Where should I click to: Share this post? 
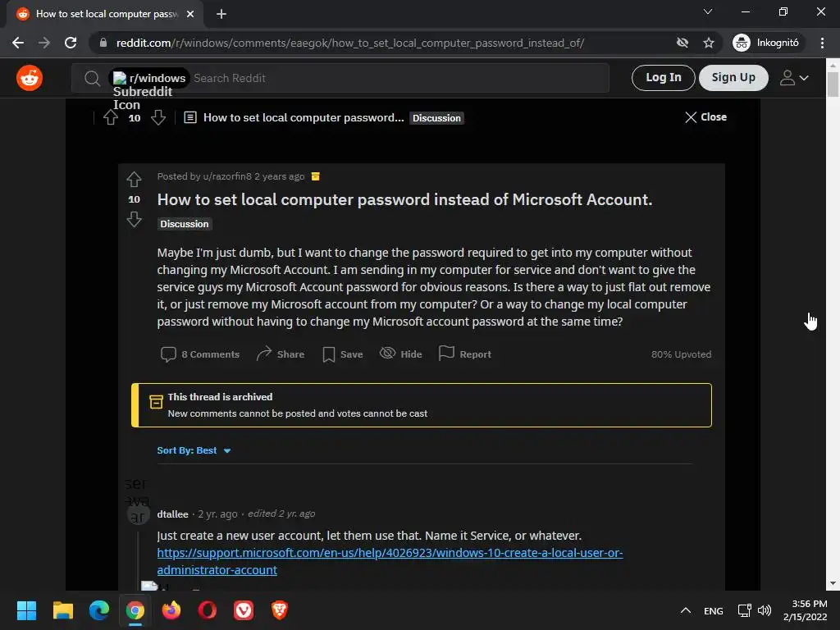(x=281, y=354)
